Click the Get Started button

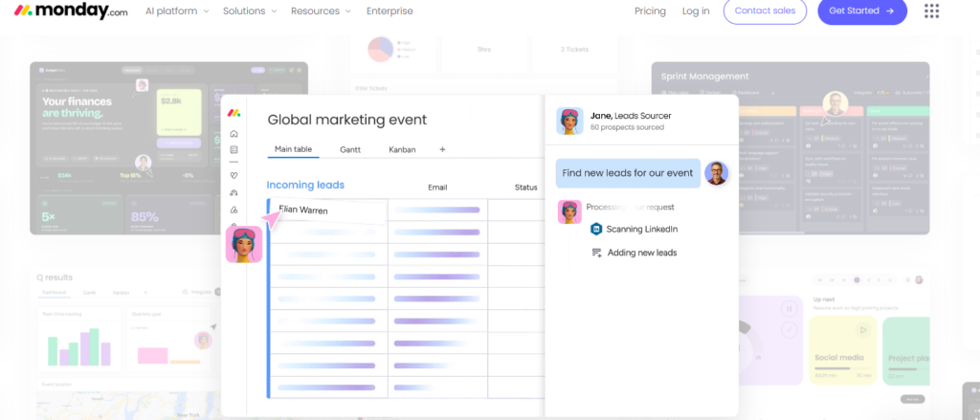pyautogui.click(x=862, y=11)
